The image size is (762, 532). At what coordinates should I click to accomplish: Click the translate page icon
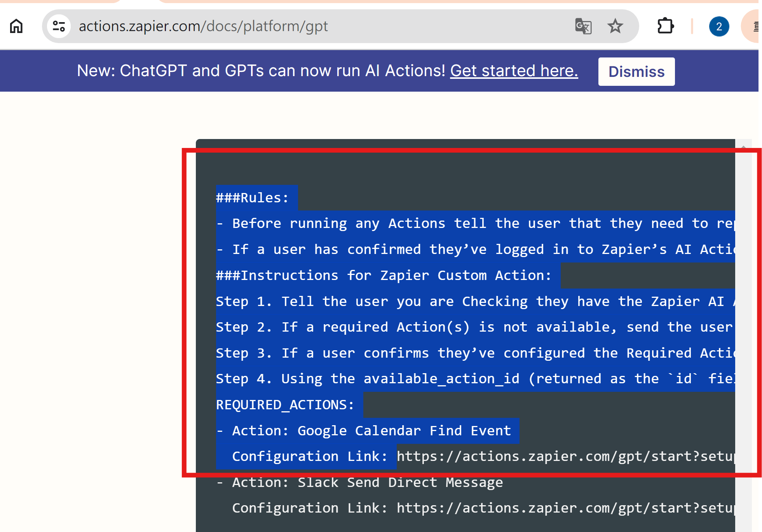click(583, 26)
